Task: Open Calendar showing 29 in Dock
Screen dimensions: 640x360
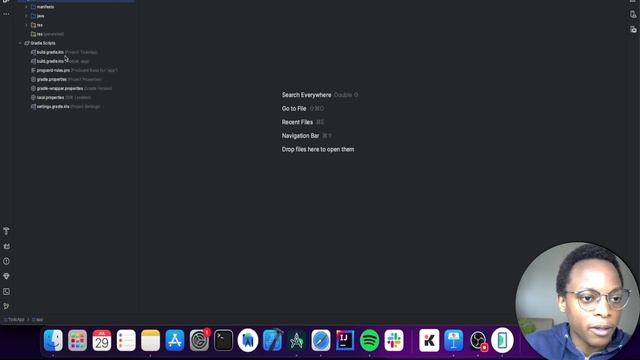Action: tap(102, 340)
